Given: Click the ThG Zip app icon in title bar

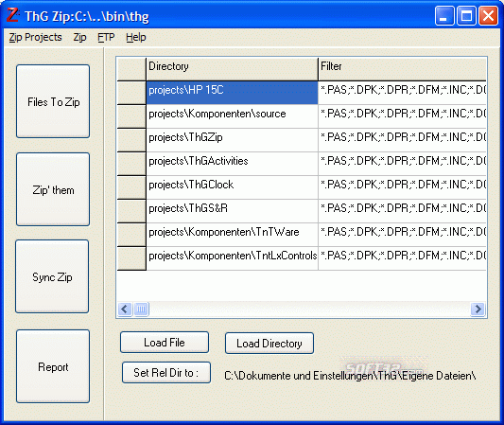Looking at the screenshot, I should 13,15.
